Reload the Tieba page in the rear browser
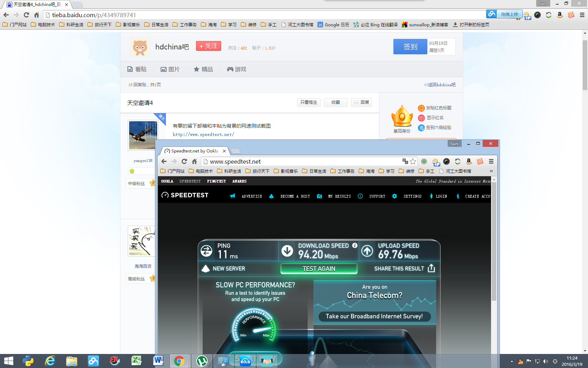The width and height of the screenshot is (588, 368). tap(26, 15)
